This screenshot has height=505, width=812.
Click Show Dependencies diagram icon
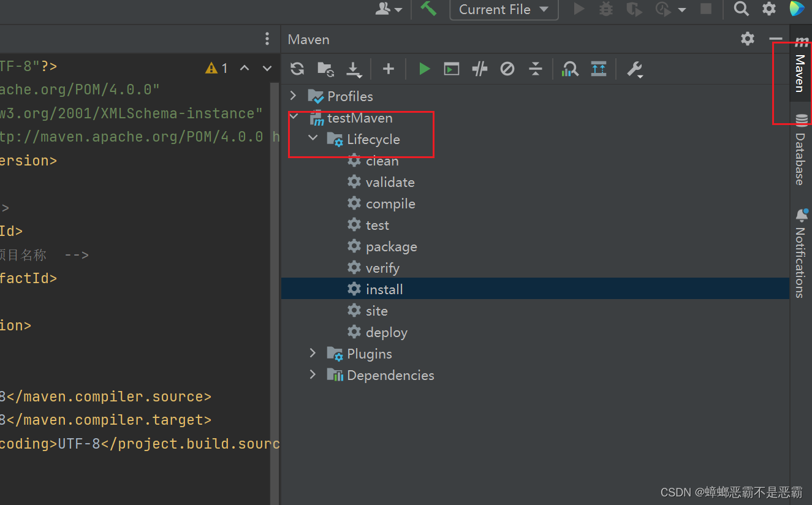pyautogui.click(x=570, y=69)
